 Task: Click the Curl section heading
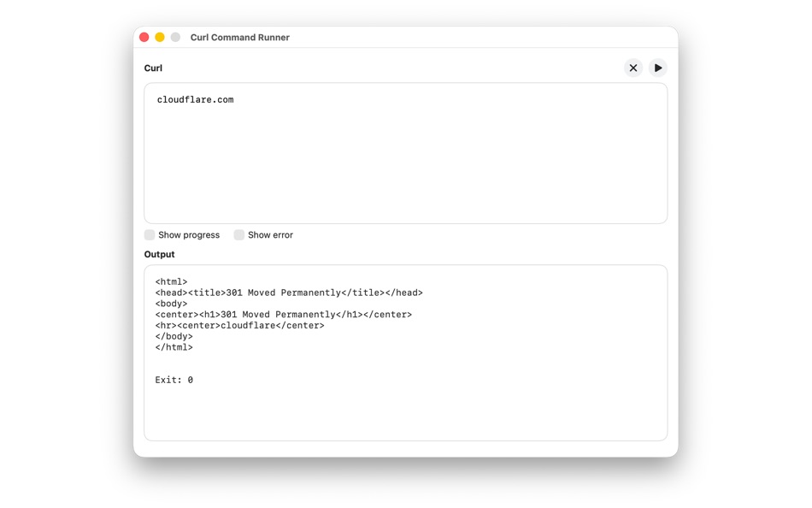coord(153,68)
